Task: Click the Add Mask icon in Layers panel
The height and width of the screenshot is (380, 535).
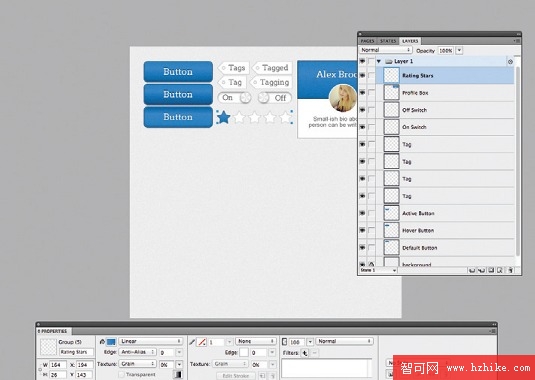Action: 491,270
